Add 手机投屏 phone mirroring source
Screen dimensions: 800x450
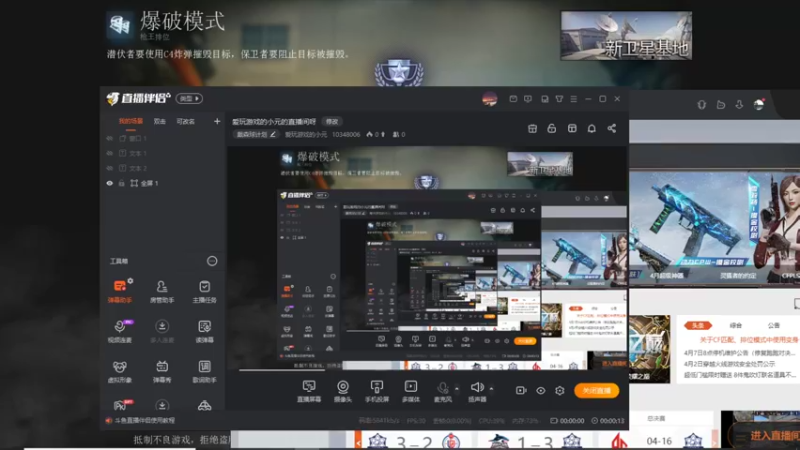click(x=377, y=391)
